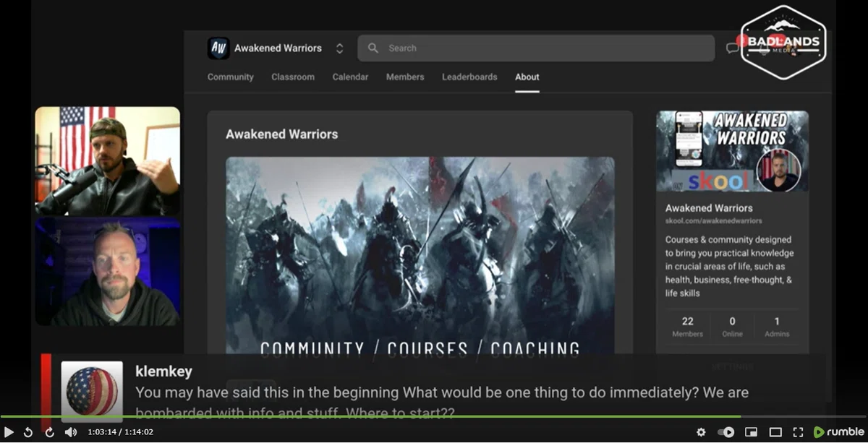The width and height of the screenshot is (868, 443).
Task: Click the bottom webcam feed with blue lighting
Action: (x=108, y=272)
